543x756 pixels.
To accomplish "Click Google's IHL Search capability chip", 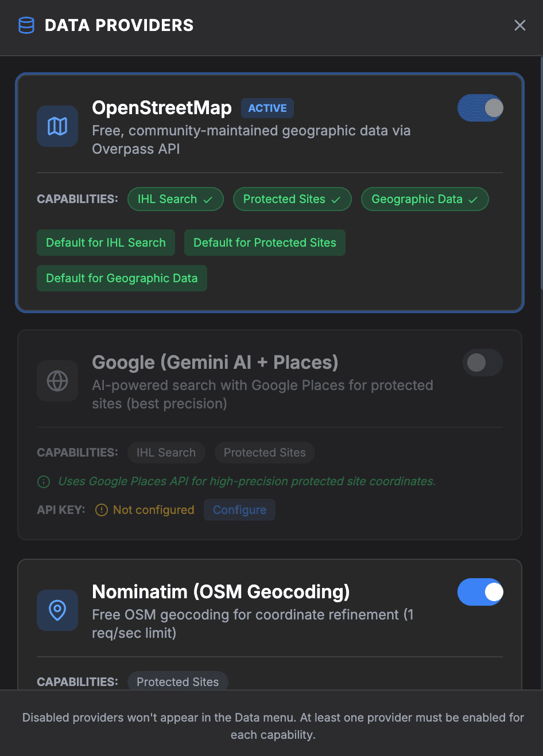I will click(166, 453).
